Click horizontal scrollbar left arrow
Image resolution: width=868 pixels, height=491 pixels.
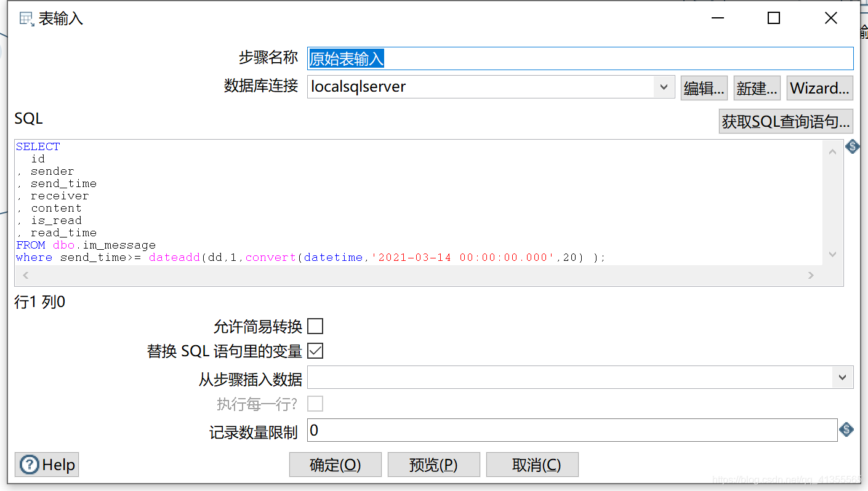point(25,276)
